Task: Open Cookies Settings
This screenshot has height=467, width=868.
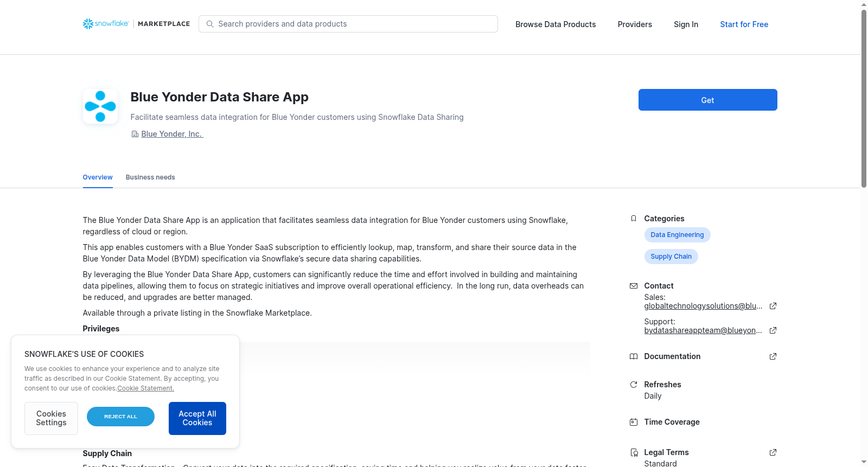Action: tap(51, 418)
